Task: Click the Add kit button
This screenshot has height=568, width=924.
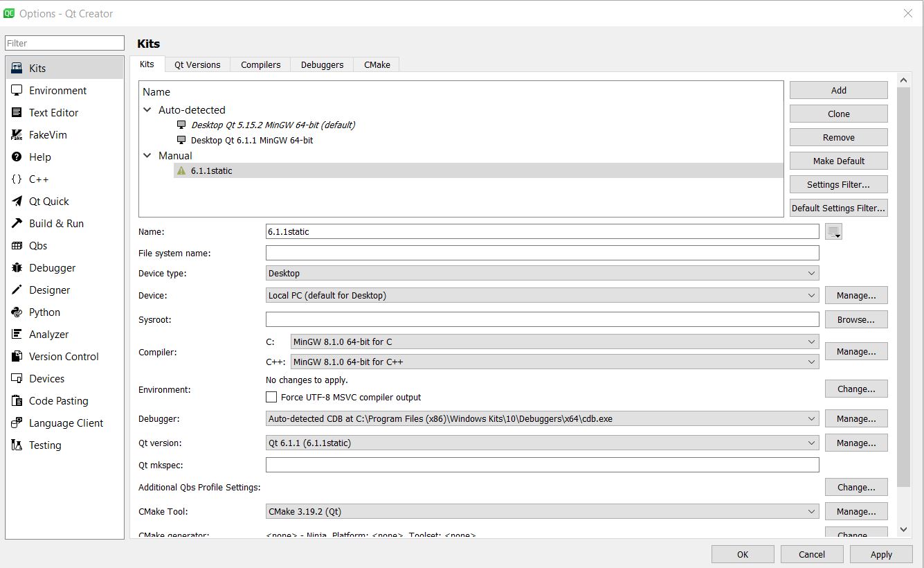Action: [839, 90]
